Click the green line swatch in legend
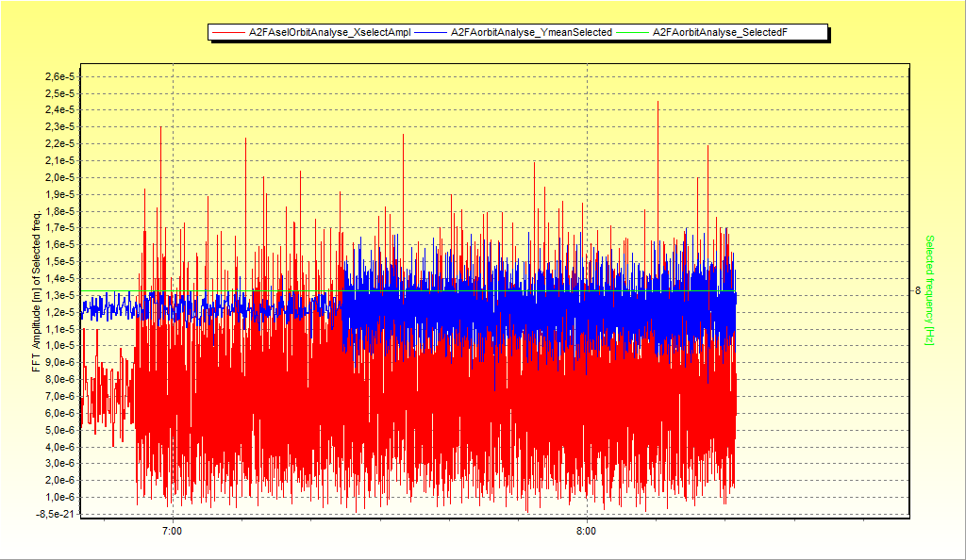Image resolution: width=966 pixels, height=560 pixels. 633,33
